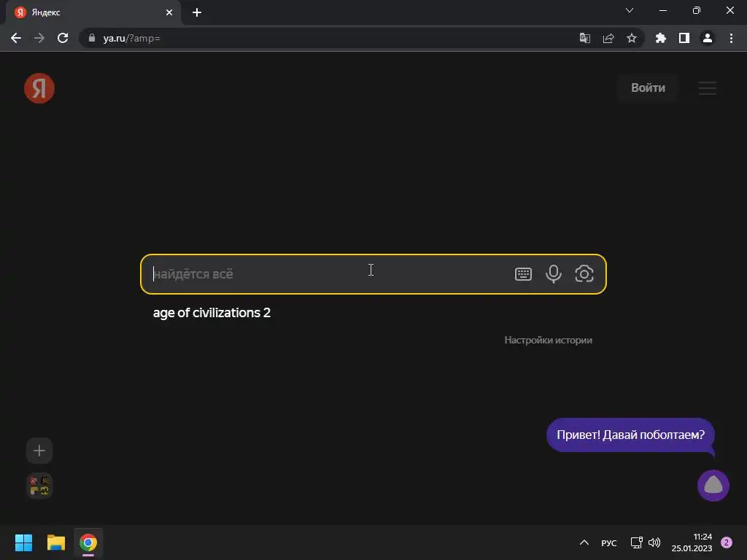Click the Chrome taskbar icon
Image resolution: width=747 pixels, height=560 pixels.
88,542
